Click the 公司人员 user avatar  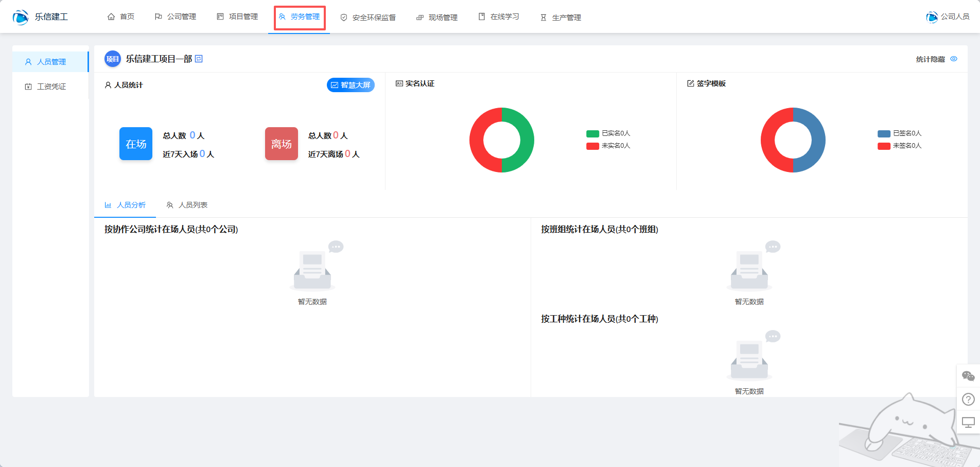pyautogui.click(x=932, y=17)
